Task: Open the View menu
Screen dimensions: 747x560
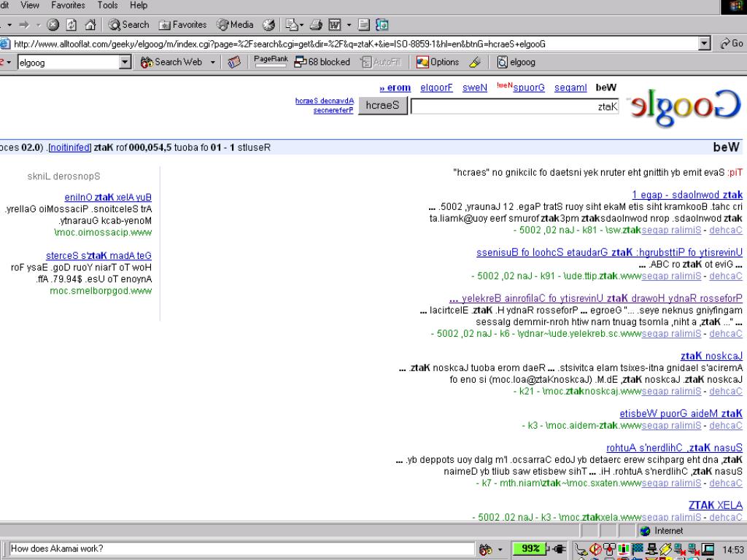Action: coord(29,5)
